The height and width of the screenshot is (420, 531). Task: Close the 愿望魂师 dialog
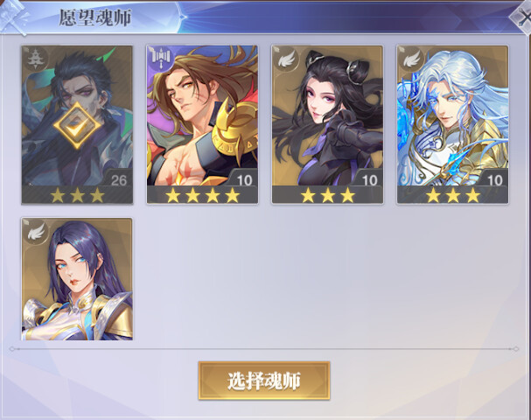tap(523, 17)
